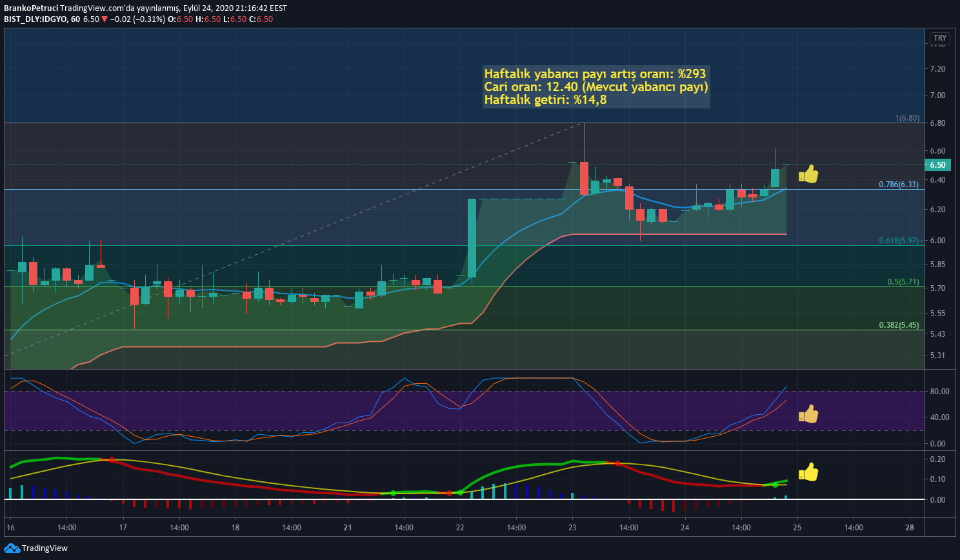Image resolution: width=960 pixels, height=560 pixels.
Task: Click the date 28 on the time axis
Action: pos(910,528)
